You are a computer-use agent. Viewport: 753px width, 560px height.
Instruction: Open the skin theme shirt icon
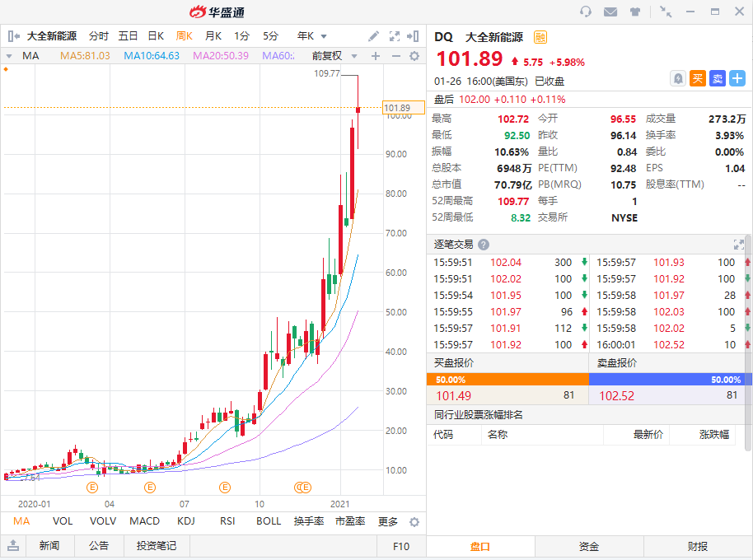(635, 12)
